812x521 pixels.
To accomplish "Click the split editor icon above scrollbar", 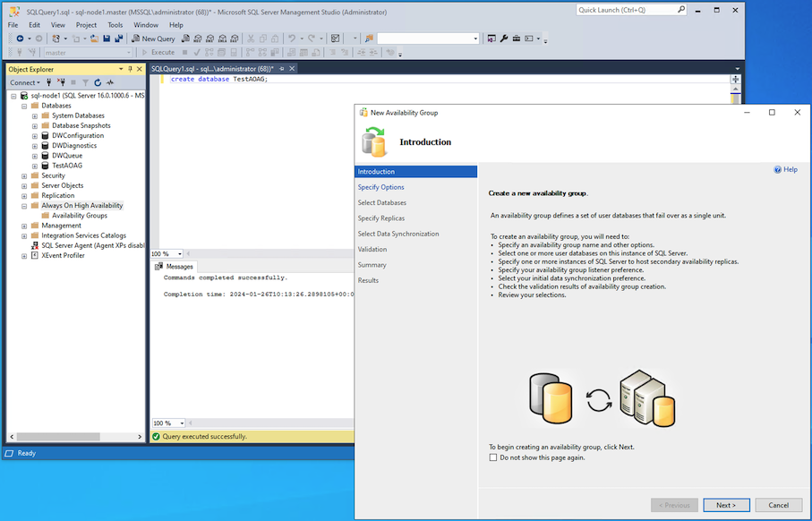I will pyautogui.click(x=735, y=80).
